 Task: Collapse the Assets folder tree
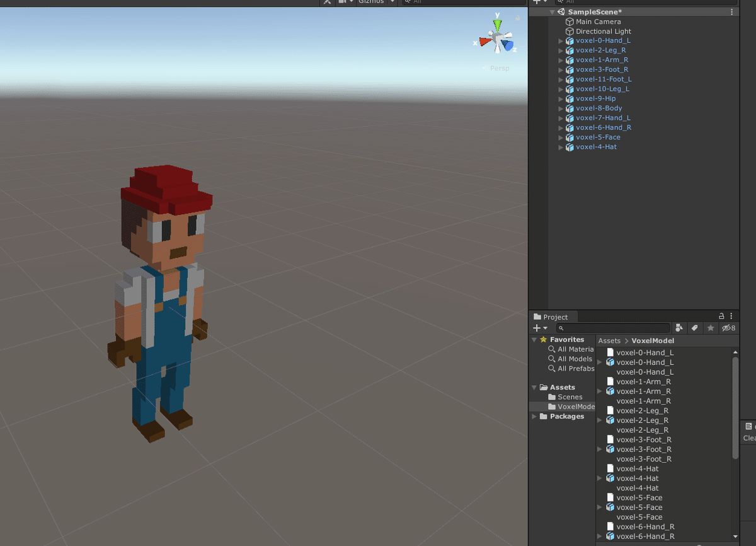(x=534, y=388)
